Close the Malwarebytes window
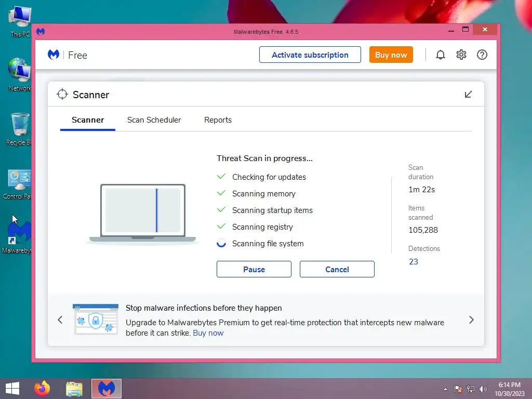Image resolution: width=532 pixels, height=399 pixels. (485, 30)
